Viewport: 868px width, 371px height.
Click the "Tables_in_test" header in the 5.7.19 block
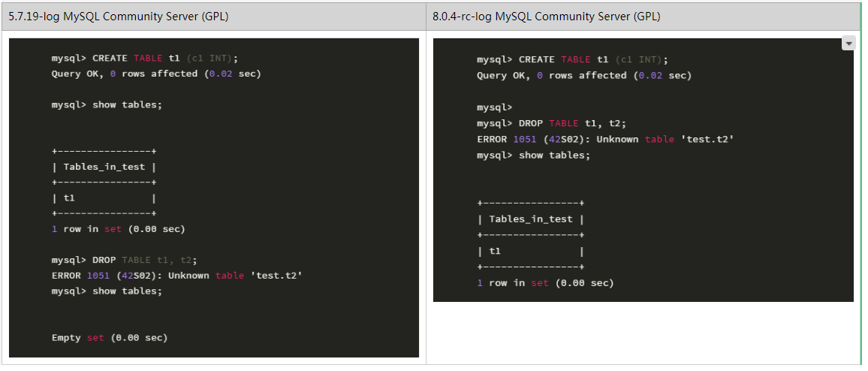104,167
